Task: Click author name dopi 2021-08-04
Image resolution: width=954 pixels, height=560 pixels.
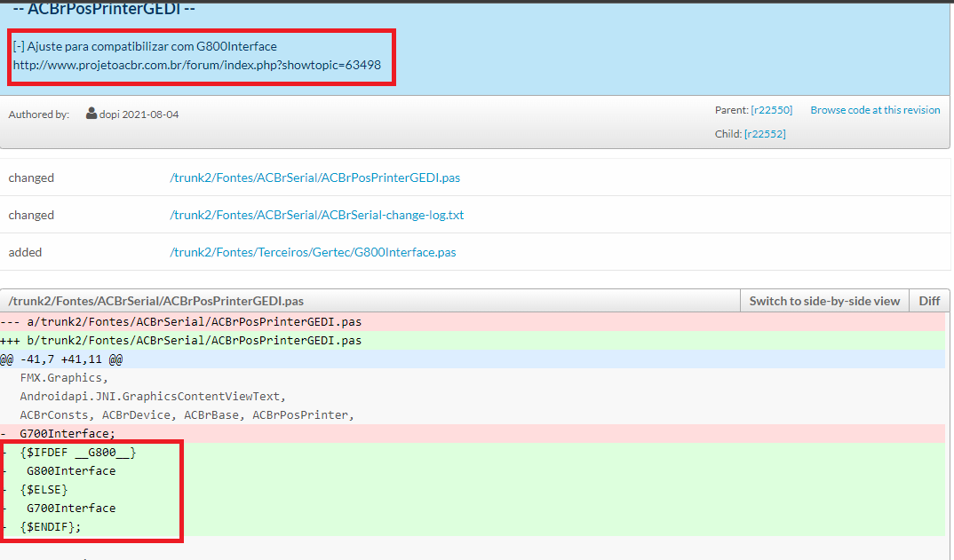Action: 139,114
